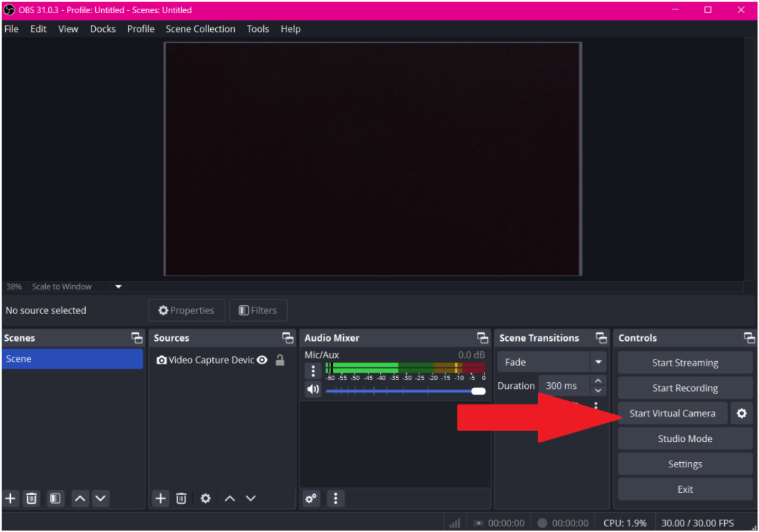Open the transition three-dot menu under Duration
The image size is (759, 532).
tap(596, 405)
